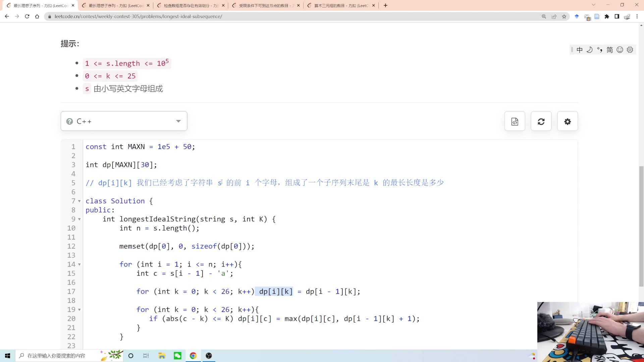Bookmark page with the star icon
Viewport: 644px width, 362px height.
(564, 16)
